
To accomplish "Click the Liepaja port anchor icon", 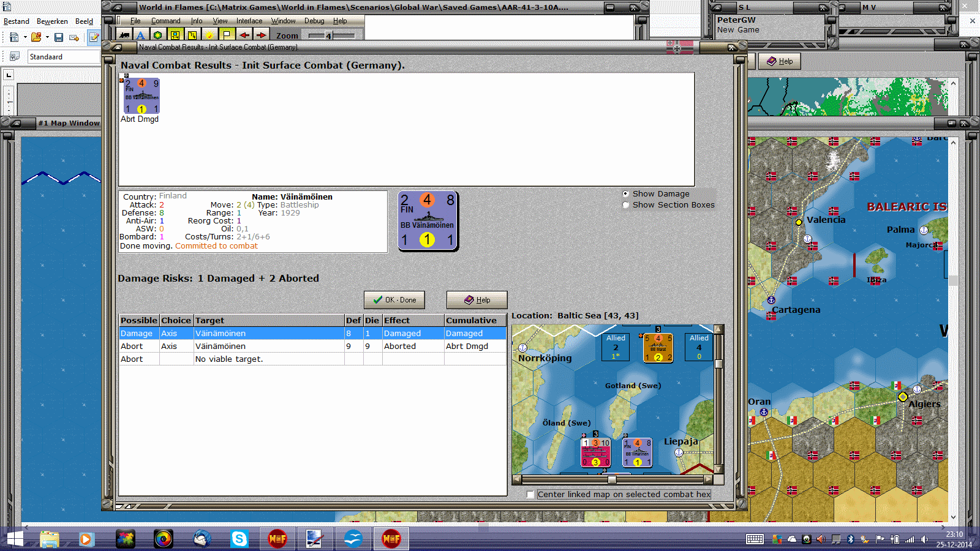I will 679,452.
